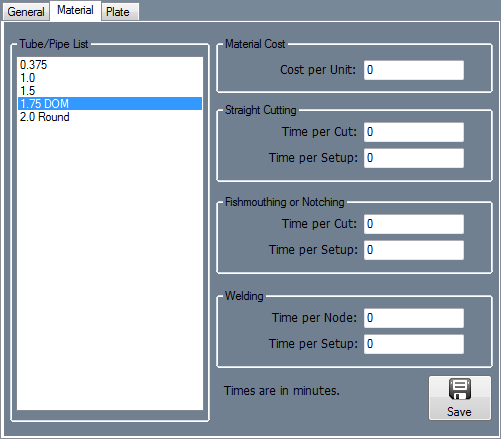Select the 1.75 DOM entry
Image resolution: width=501 pixels, height=439 pixels.
pos(110,104)
